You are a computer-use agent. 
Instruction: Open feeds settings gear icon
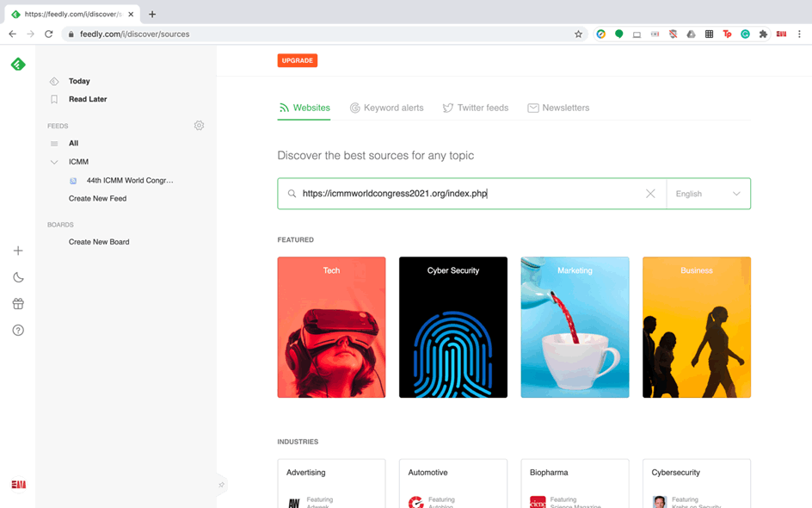[199, 126]
